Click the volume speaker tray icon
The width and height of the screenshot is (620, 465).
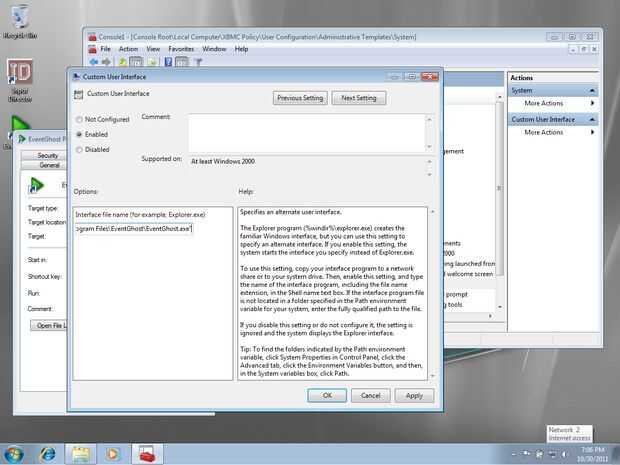pos(564,454)
